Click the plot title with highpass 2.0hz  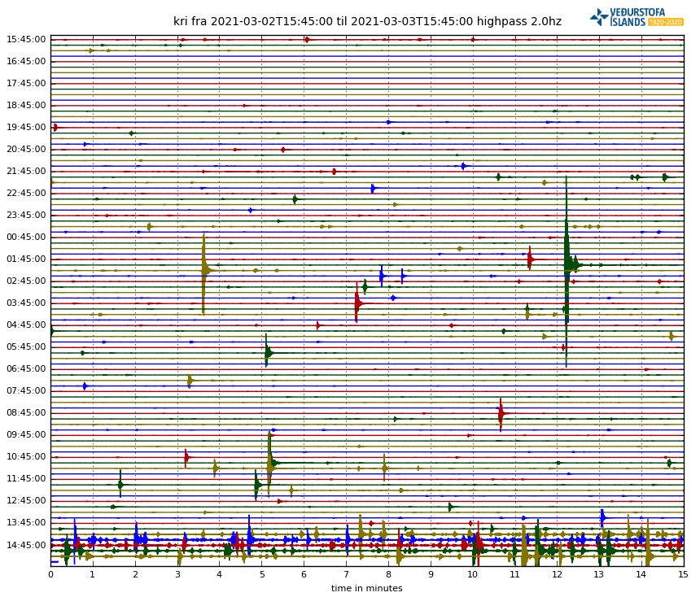pos(367,22)
